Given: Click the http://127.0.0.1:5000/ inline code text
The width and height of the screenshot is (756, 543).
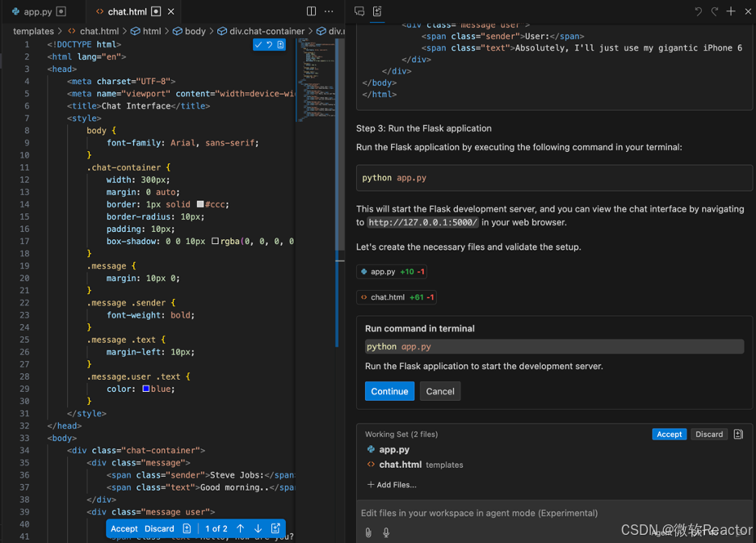Looking at the screenshot, I should [423, 222].
